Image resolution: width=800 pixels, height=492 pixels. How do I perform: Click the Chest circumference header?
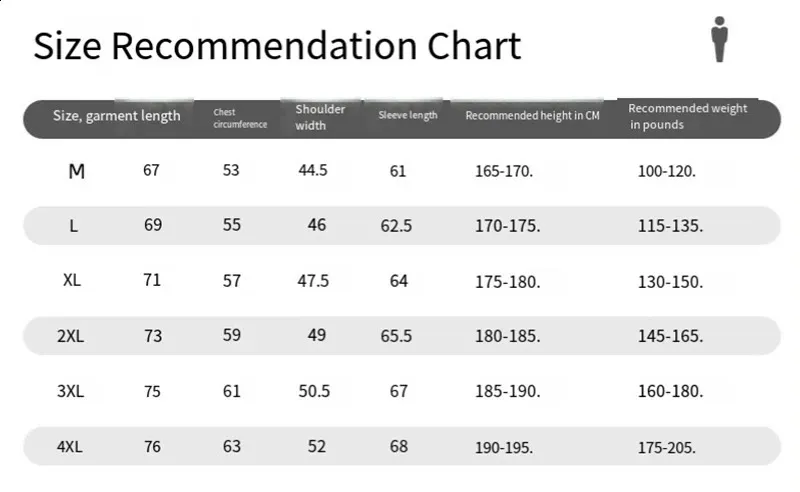tap(240, 118)
